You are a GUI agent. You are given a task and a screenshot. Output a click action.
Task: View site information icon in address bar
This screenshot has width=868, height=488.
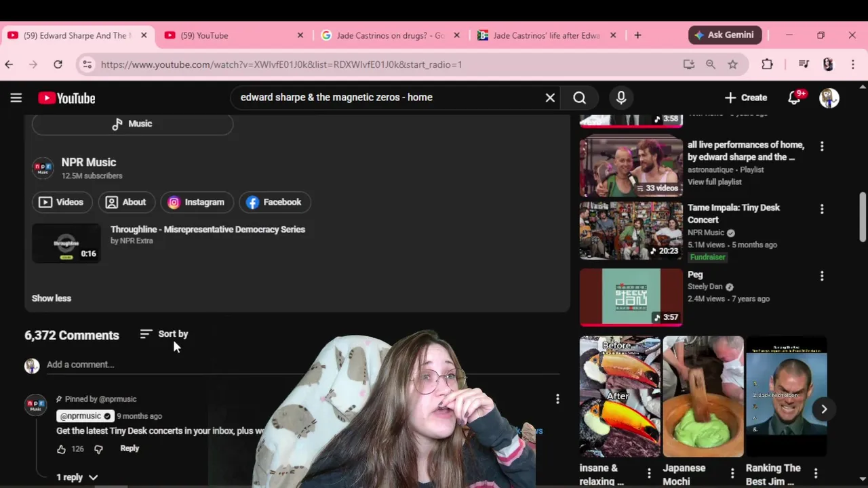[86, 64]
